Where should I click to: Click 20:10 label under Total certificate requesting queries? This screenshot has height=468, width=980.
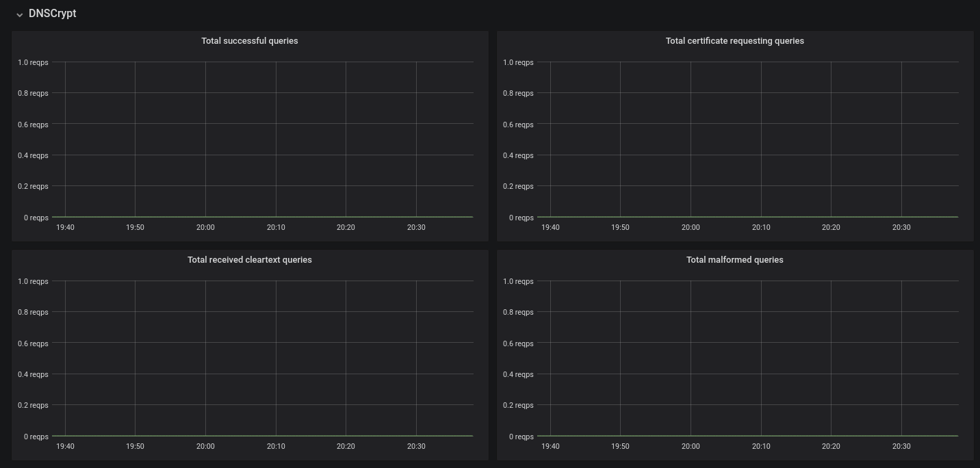click(x=761, y=228)
